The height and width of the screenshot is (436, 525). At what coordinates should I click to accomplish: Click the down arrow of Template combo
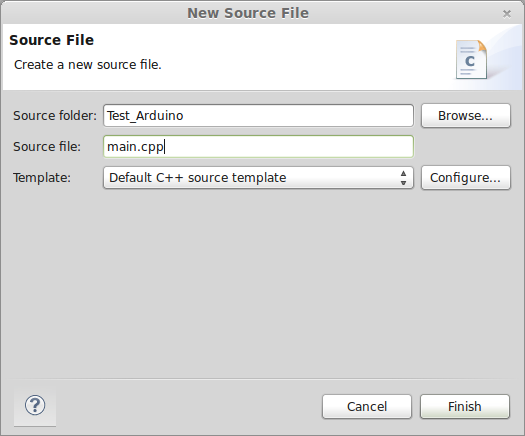(403, 183)
